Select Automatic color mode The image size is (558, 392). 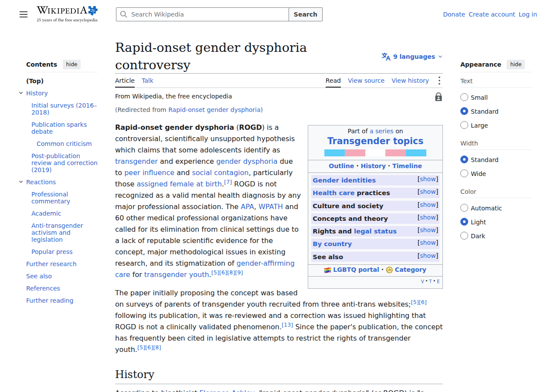point(464,208)
